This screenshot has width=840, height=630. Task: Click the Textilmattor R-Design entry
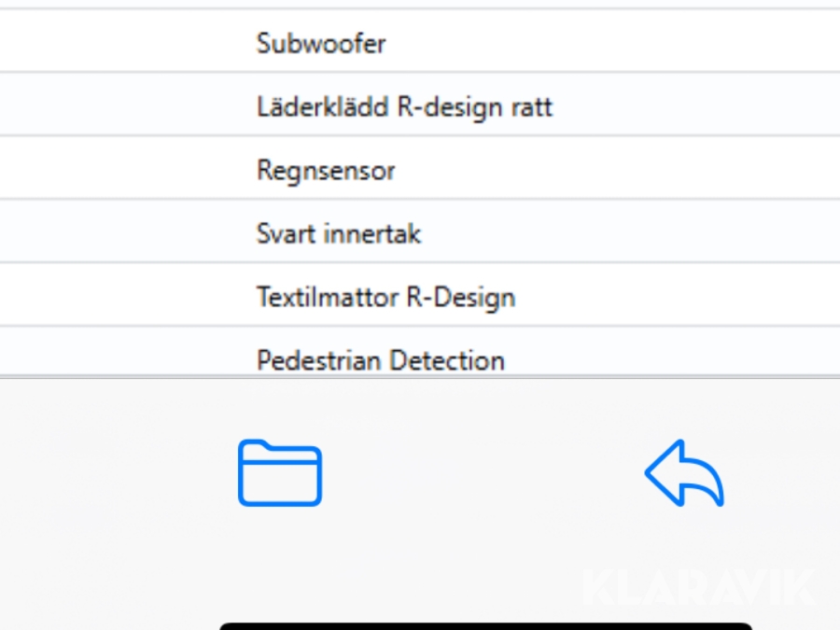(x=385, y=297)
